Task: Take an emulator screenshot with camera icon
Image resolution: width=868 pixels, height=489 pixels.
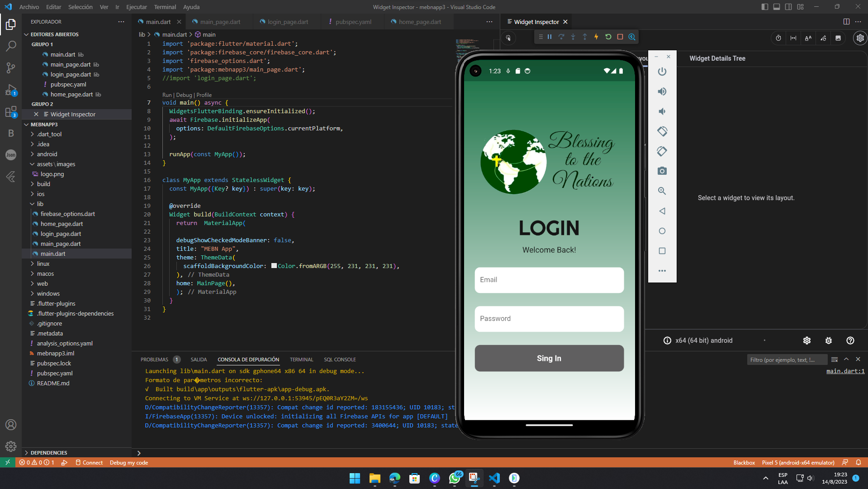Action: point(662,171)
